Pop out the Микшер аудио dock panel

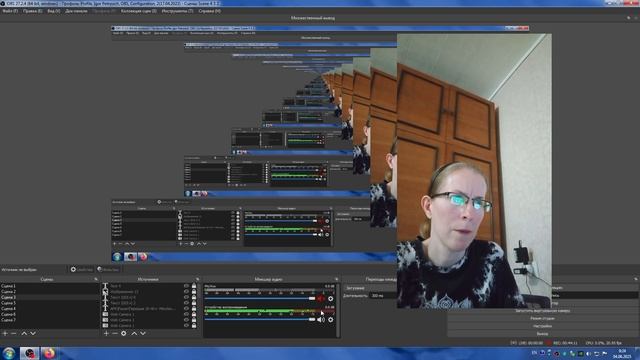click(336, 279)
